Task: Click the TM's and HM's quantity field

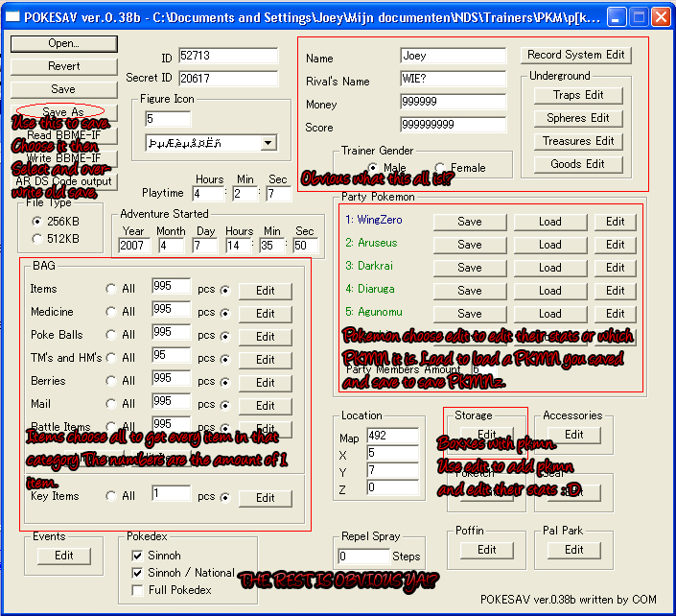Action: [171, 355]
